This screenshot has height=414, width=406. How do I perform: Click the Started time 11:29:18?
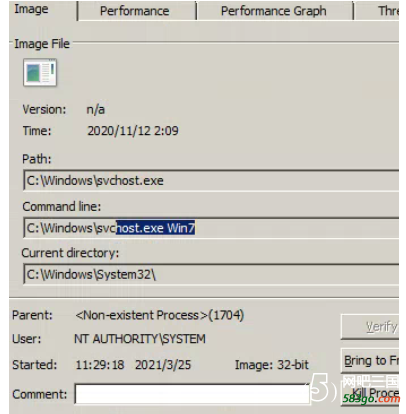(100, 365)
